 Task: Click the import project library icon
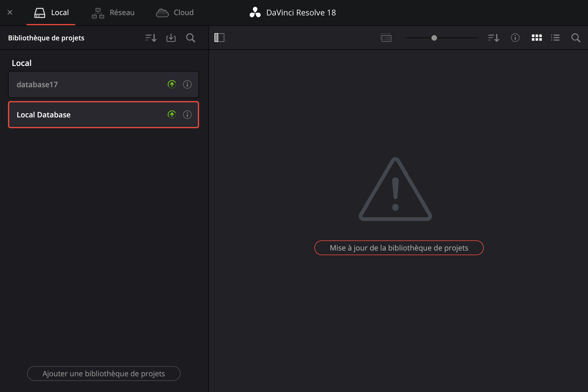coord(171,38)
